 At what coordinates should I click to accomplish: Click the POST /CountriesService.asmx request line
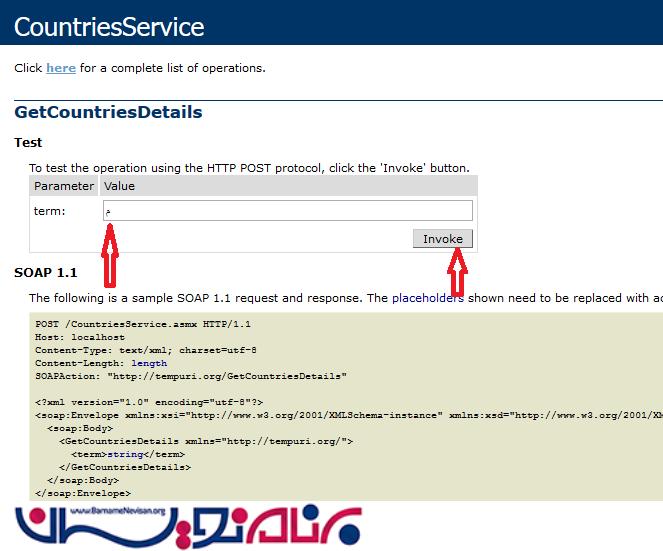point(143,324)
